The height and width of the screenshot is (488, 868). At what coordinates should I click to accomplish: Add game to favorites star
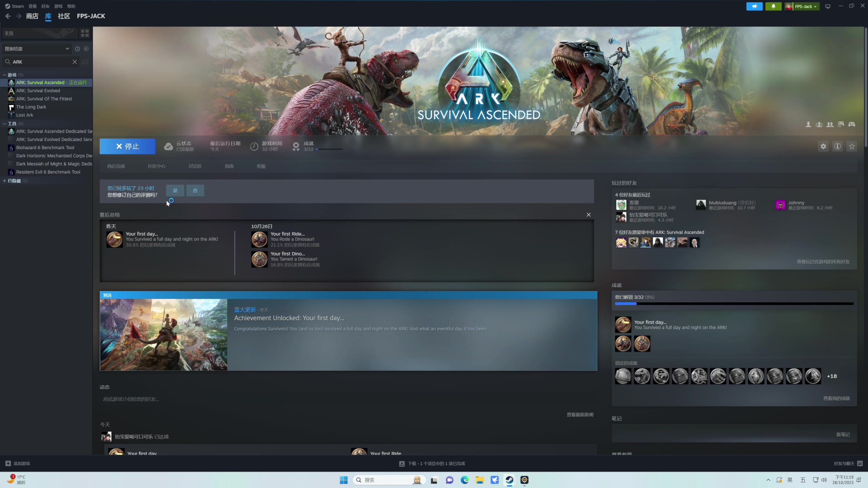click(852, 146)
